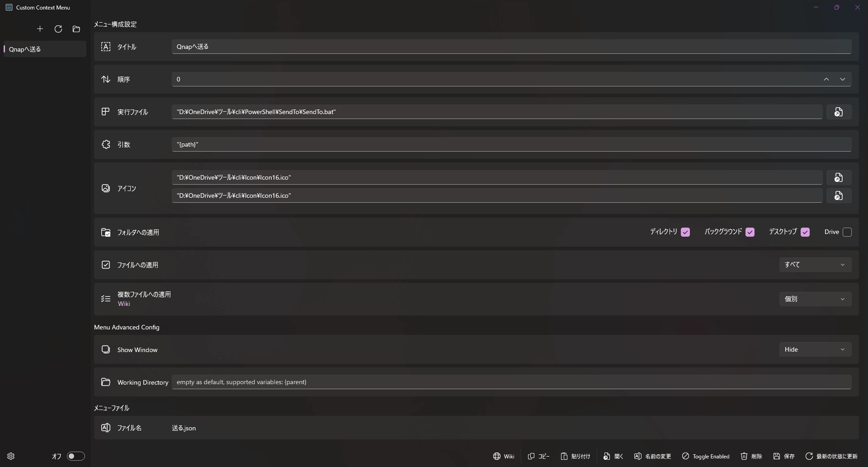Select the Qnapへ送る menu item in sidebar
This screenshot has height=467, width=868.
coord(44,49)
